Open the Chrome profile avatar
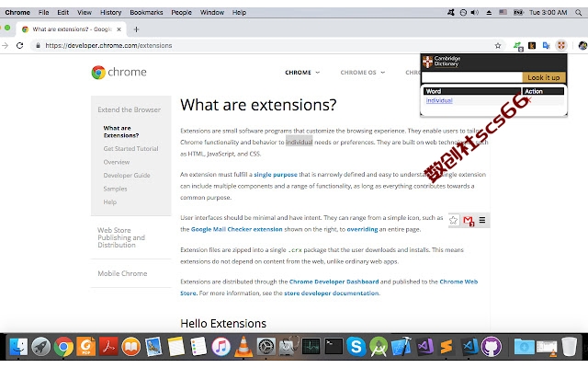 point(582,45)
